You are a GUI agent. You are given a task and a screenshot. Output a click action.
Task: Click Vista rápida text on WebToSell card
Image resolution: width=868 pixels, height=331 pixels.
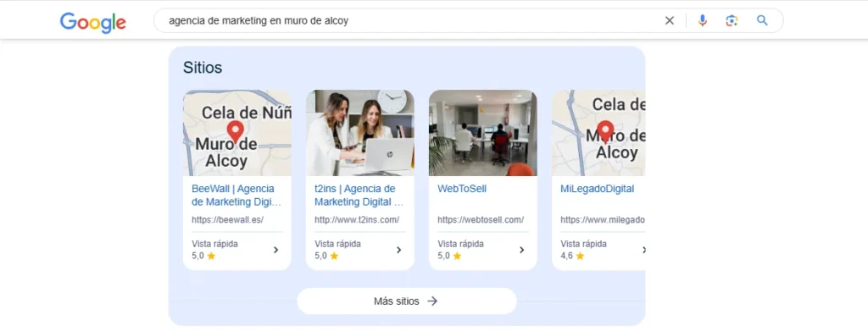coord(460,244)
